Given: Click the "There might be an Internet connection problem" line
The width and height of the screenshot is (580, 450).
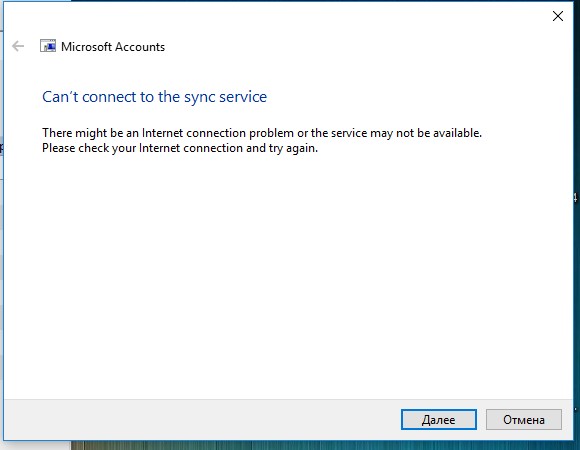Looking at the screenshot, I should 262,133.
